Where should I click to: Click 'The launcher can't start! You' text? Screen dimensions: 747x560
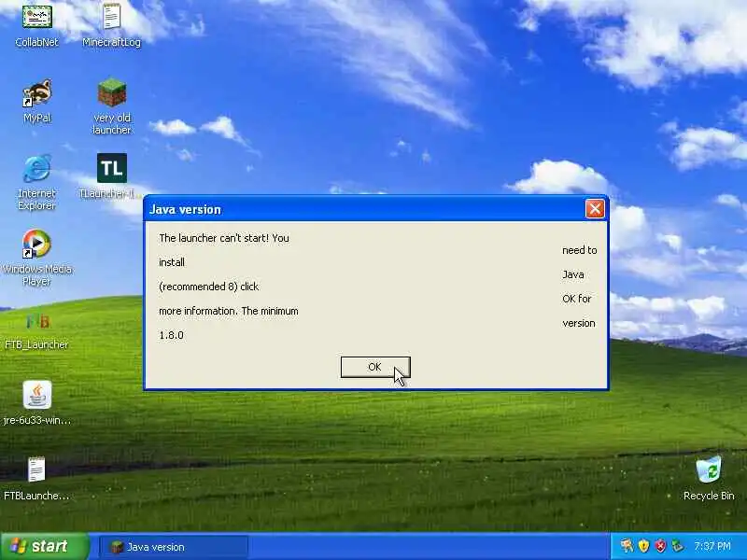click(x=224, y=238)
